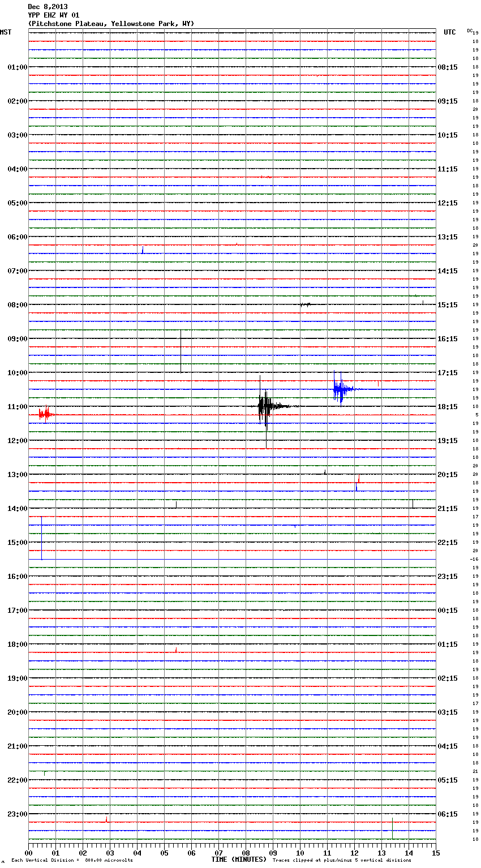481x868 pixels.
Task: Click the 23:00 MST row label
Action: coord(18,814)
